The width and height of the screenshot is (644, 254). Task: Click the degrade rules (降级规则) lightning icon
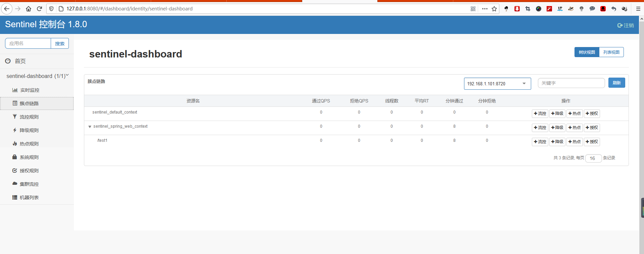point(15,130)
